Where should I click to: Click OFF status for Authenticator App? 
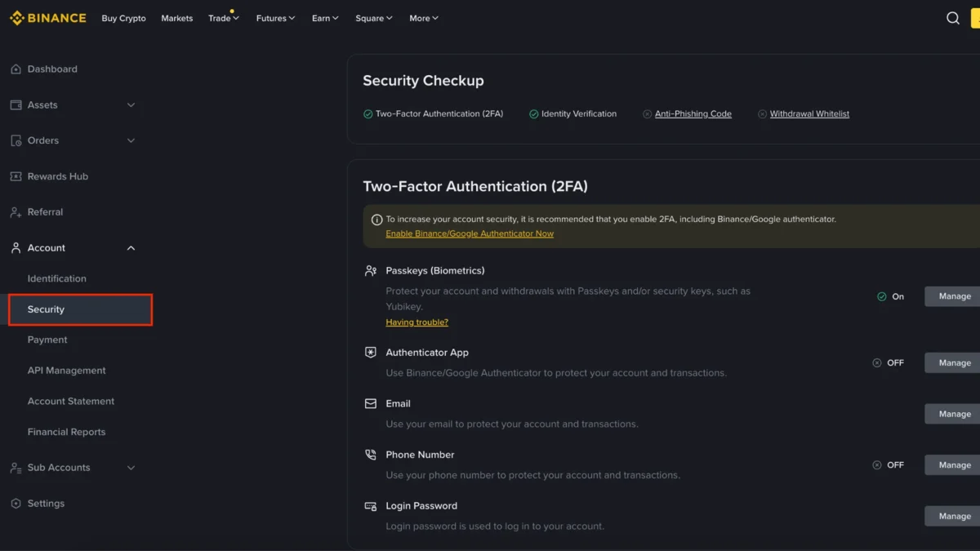click(889, 362)
